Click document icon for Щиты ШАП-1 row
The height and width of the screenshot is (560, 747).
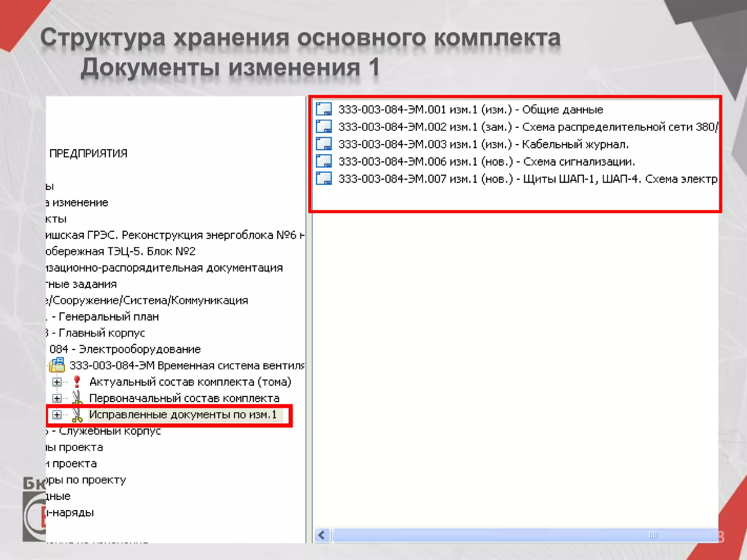click(x=324, y=178)
